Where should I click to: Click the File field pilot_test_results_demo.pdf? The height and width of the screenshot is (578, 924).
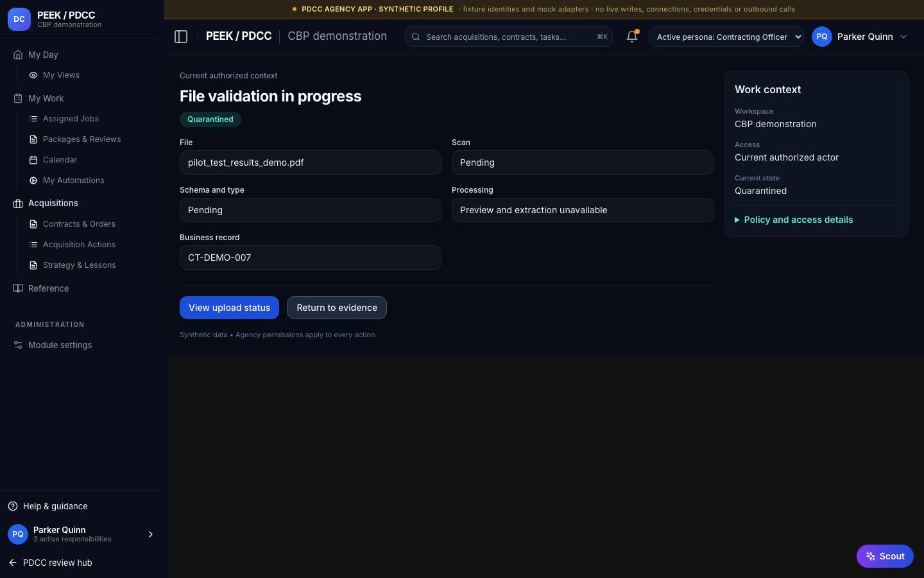pos(311,162)
